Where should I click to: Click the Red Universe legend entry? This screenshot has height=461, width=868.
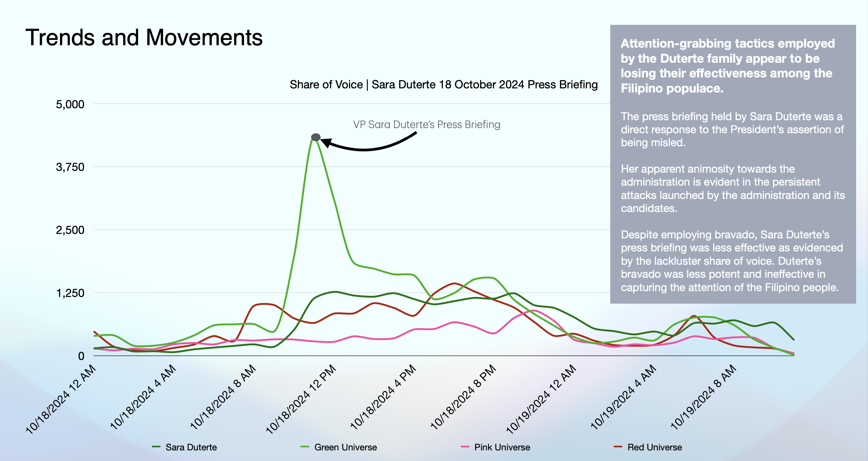click(648, 447)
